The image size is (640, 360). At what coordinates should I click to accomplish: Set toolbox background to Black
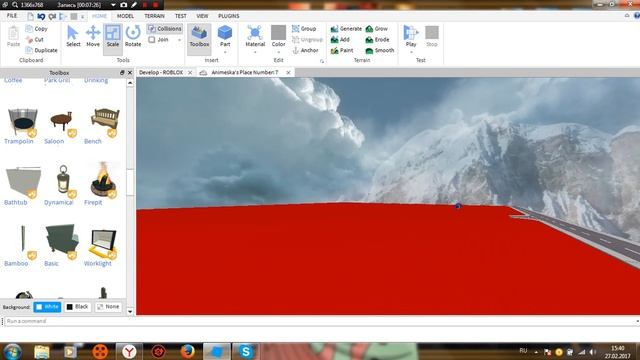(x=78, y=307)
